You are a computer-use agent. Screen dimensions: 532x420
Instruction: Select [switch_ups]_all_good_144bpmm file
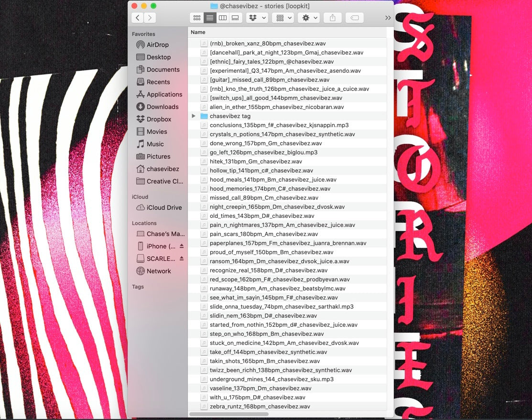click(287, 98)
